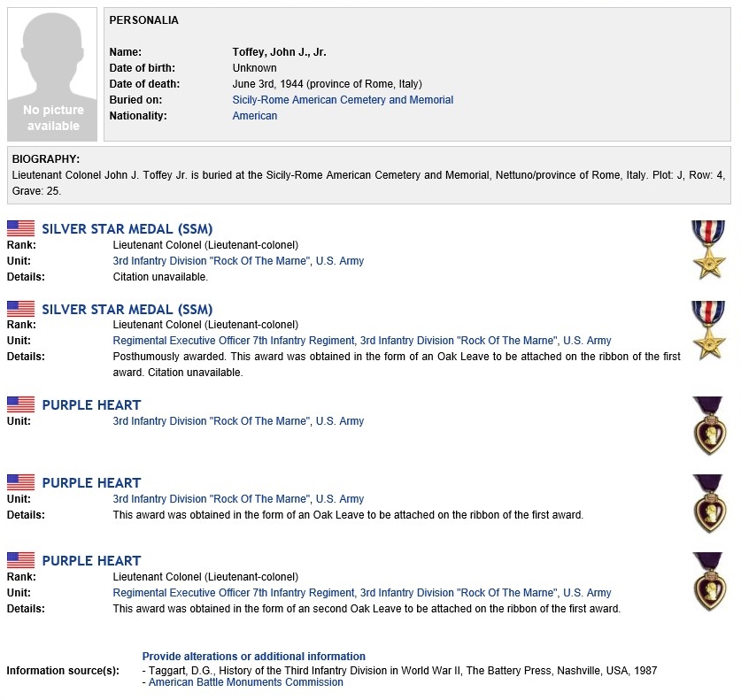
Task: Open the third Purple Heart heading
Action: coord(91,561)
